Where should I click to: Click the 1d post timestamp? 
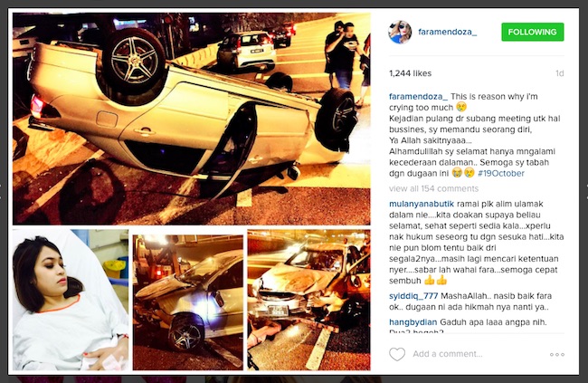559,73
